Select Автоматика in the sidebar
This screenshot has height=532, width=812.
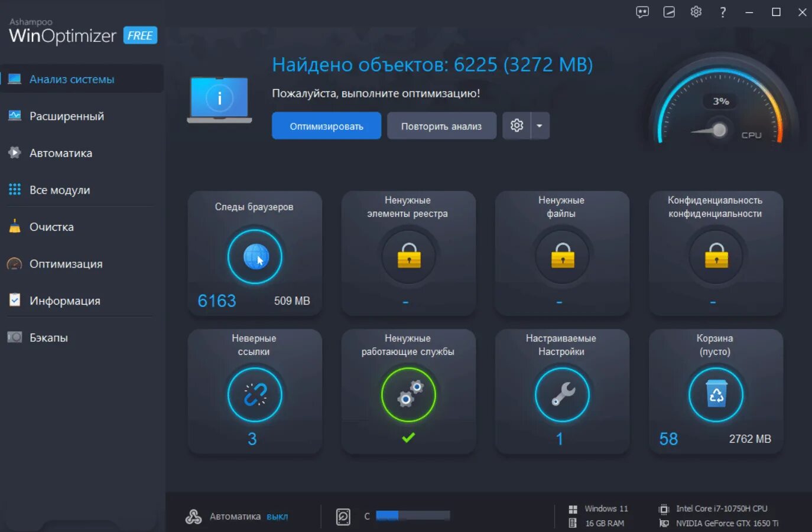82,153
